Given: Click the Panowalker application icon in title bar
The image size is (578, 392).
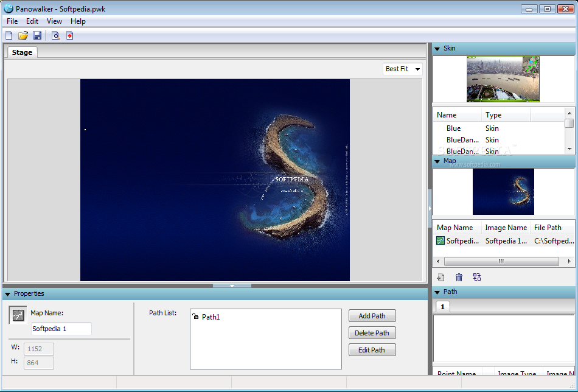Looking at the screenshot, I should [x=9, y=9].
